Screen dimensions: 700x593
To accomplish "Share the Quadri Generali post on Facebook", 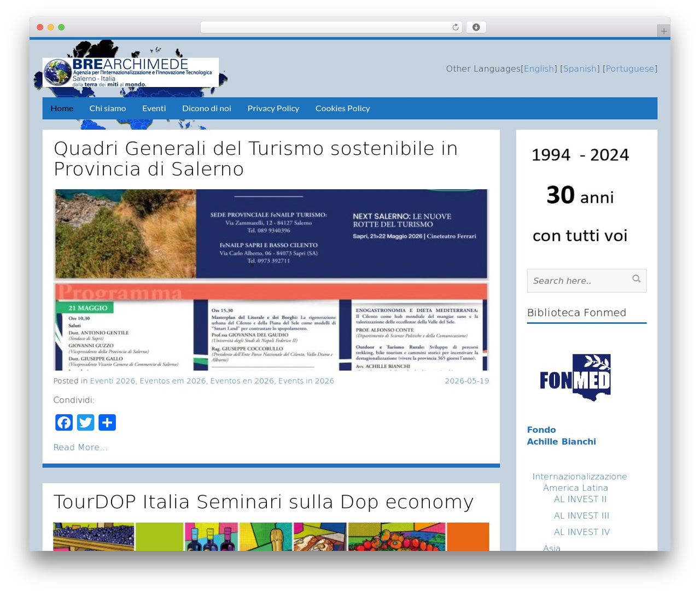I will click(64, 422).
